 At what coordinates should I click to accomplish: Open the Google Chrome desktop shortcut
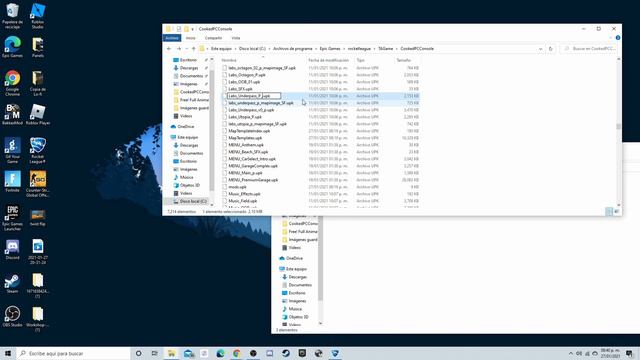point(12,83)
